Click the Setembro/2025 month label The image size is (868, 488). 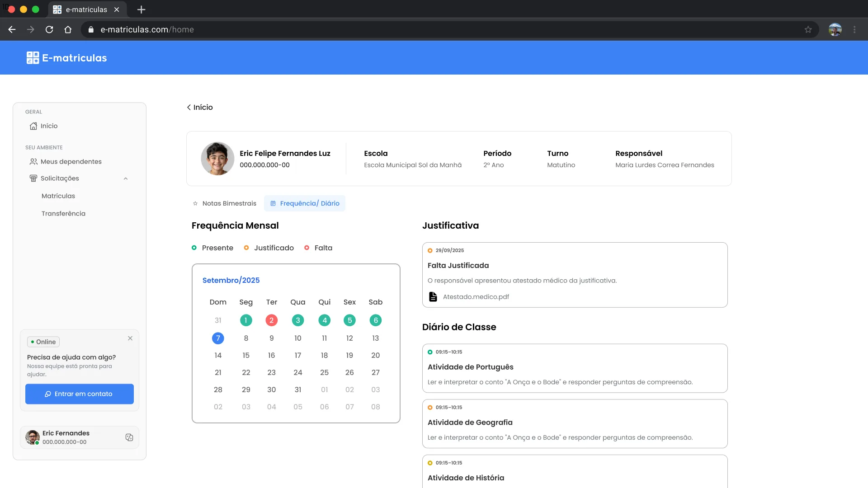231,281
